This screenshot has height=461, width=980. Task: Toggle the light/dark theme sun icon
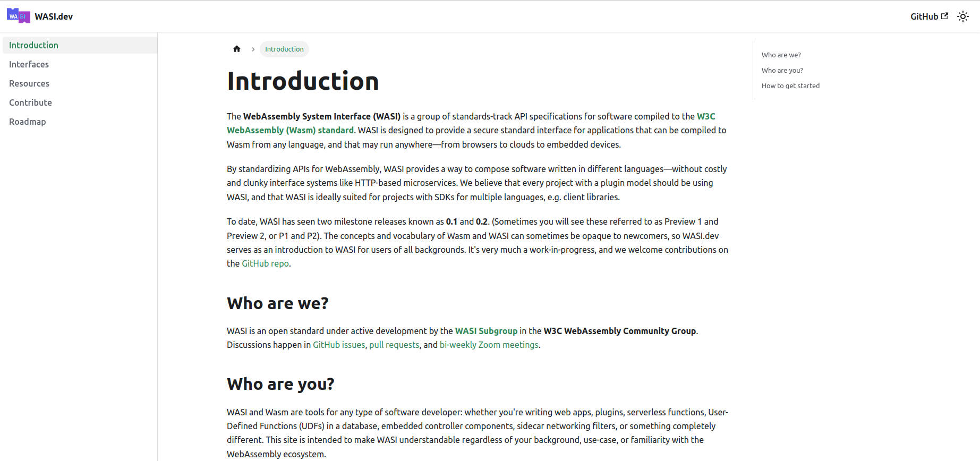click(x=962, y=16)
